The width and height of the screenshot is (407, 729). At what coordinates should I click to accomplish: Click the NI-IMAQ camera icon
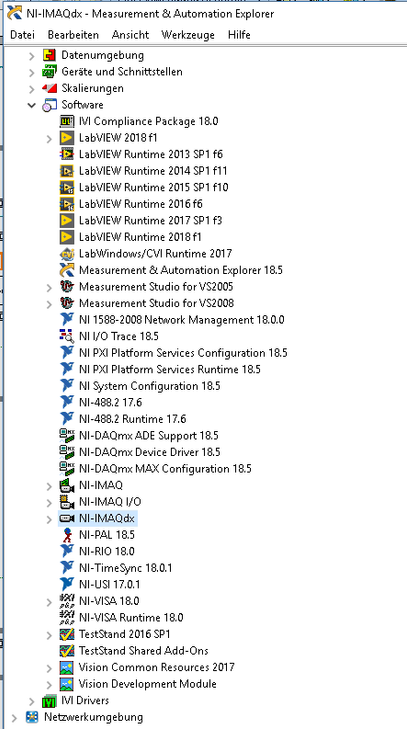click(67, 486)
